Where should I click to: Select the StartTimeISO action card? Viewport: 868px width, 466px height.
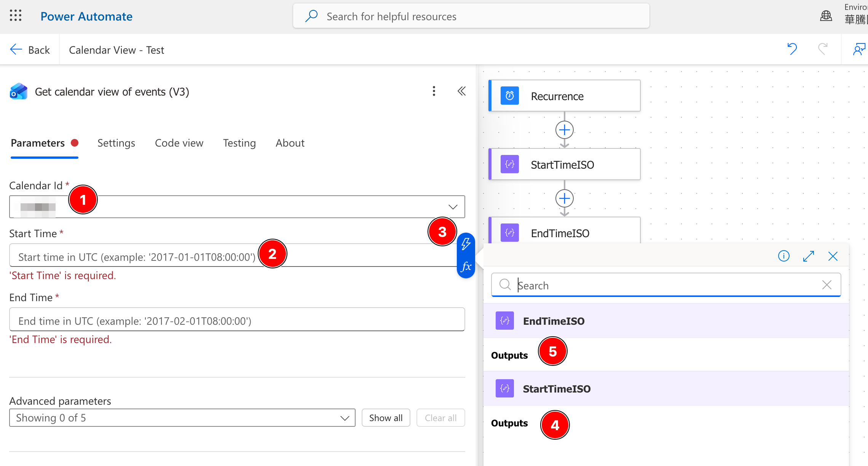564,164
